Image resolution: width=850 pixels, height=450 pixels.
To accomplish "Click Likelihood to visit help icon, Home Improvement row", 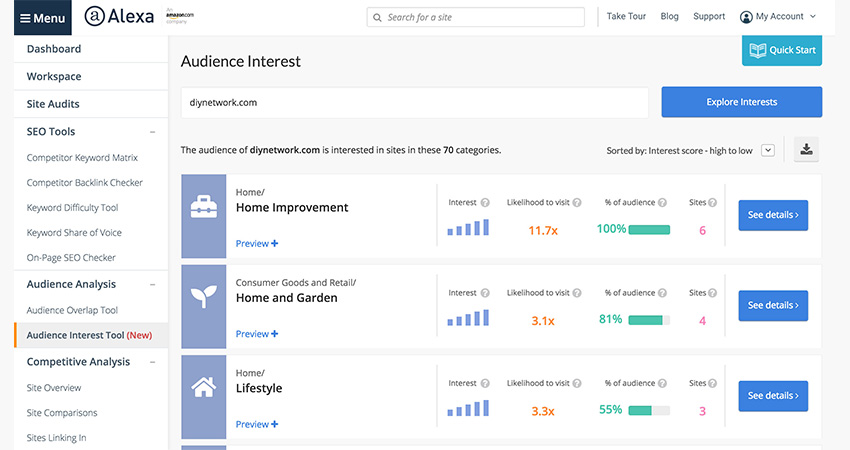I will 577,202.
